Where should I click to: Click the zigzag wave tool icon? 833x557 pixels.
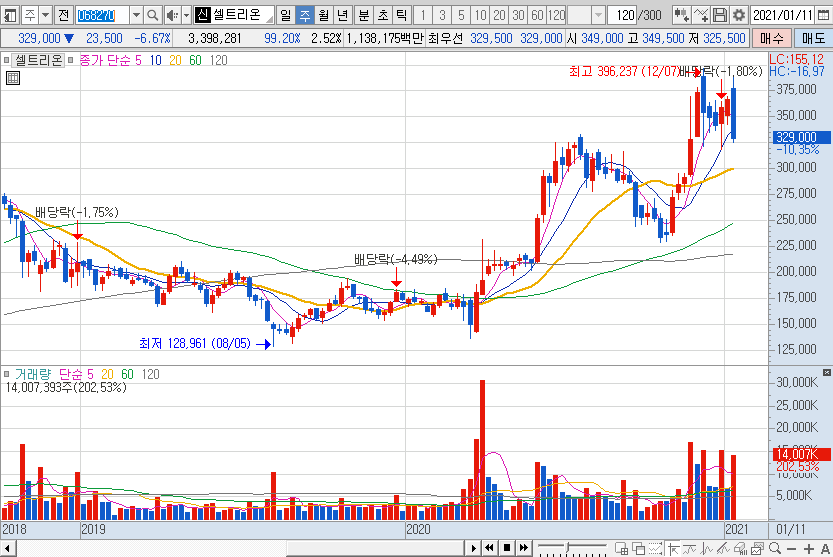coord(707,548)
